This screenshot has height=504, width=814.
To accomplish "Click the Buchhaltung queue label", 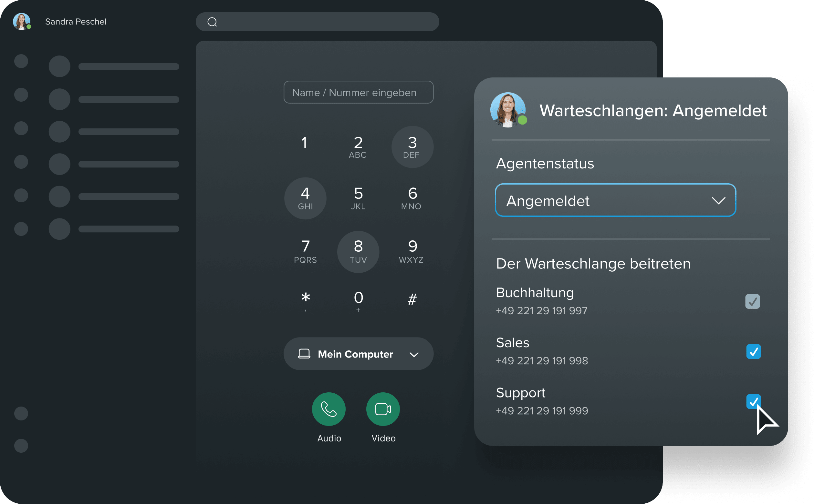I will (535, 292).
